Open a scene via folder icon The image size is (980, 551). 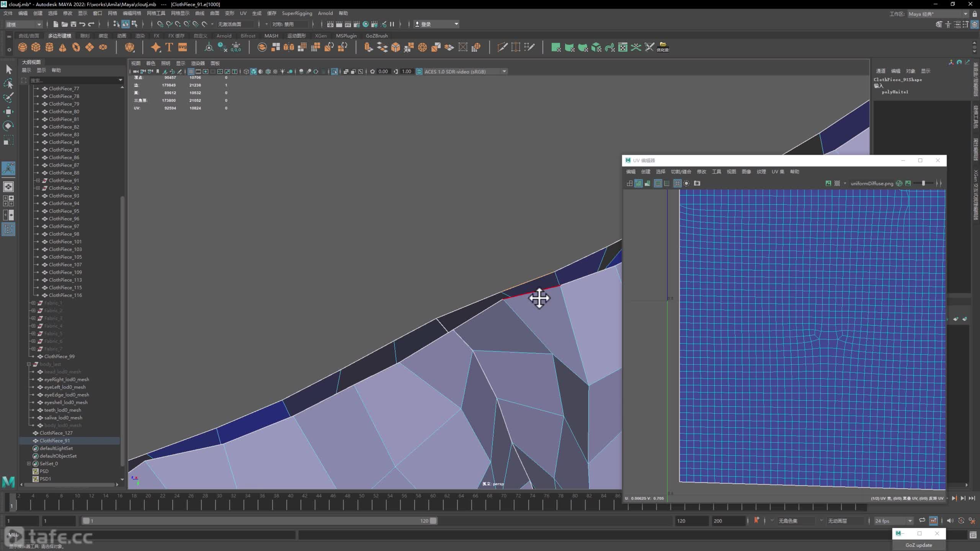[64, 24]
